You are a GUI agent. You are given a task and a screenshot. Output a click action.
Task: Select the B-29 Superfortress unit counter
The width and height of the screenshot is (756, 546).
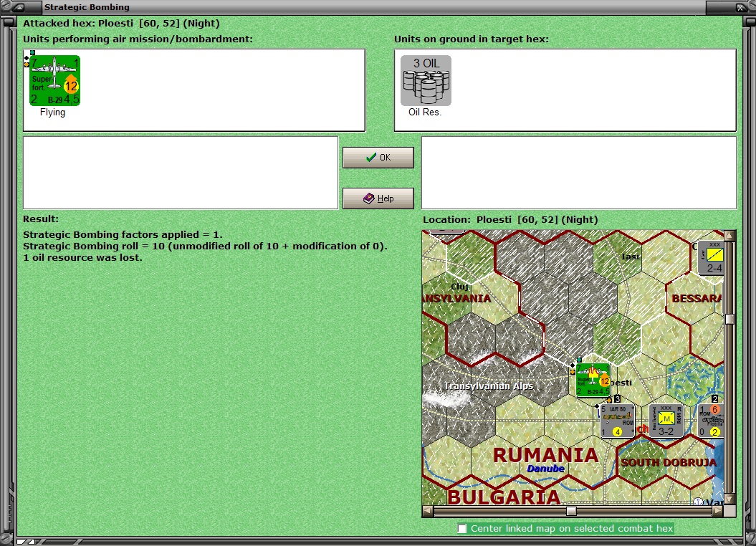click(x=54, y=80)
